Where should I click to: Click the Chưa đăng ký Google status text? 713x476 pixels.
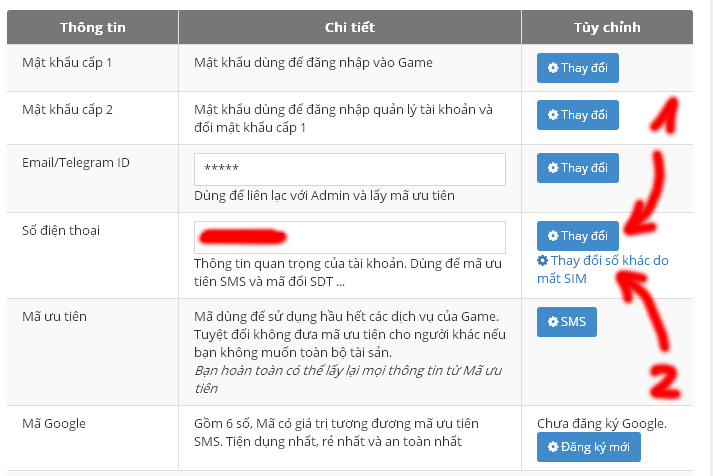click(601, 423)
